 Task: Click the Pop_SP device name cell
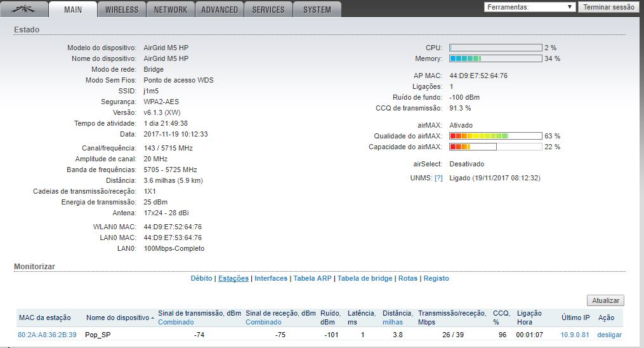[98, 335]
